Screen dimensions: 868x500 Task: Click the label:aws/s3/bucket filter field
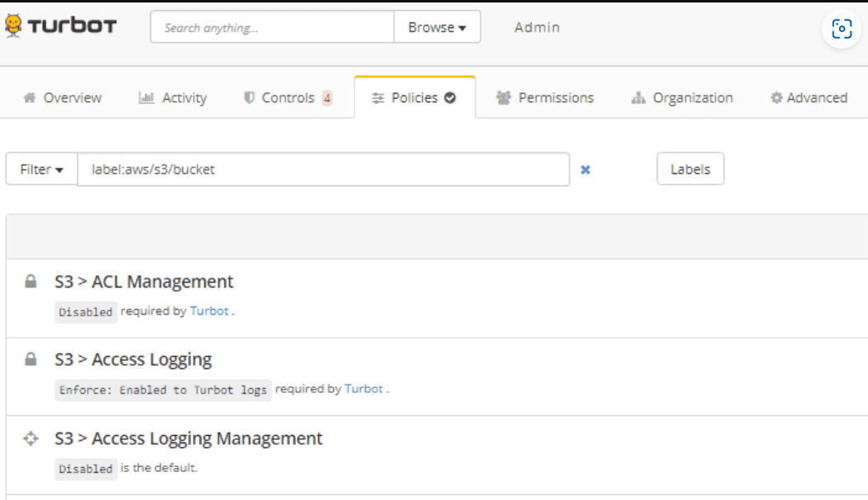click(323, 169)
